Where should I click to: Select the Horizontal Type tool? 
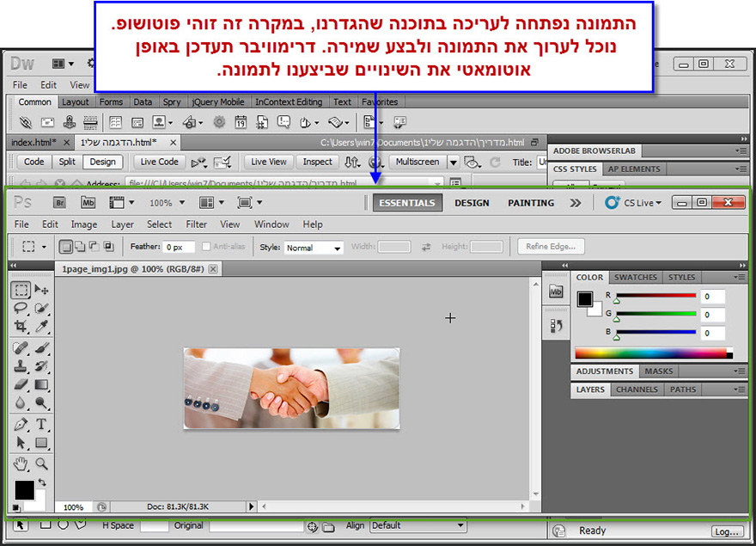tap(41, 425)
